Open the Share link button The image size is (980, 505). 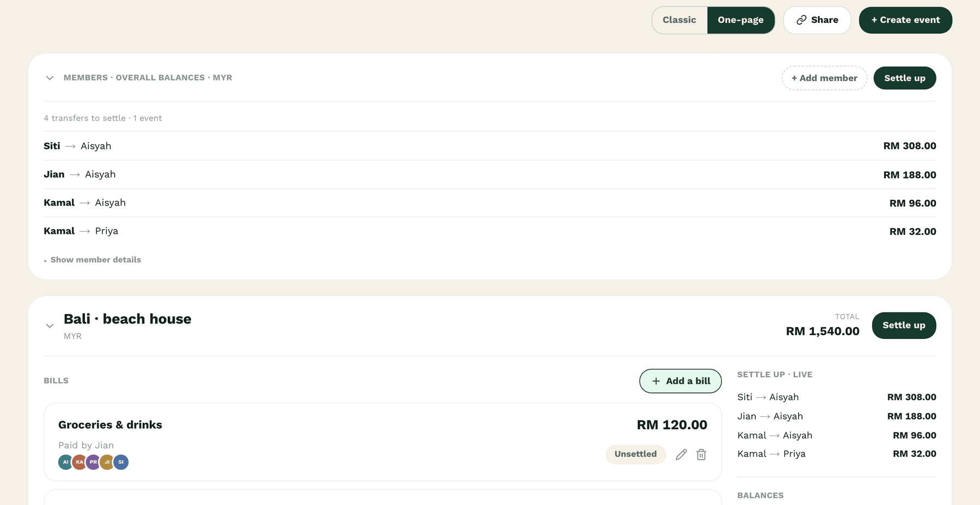(x=817, y=20)
